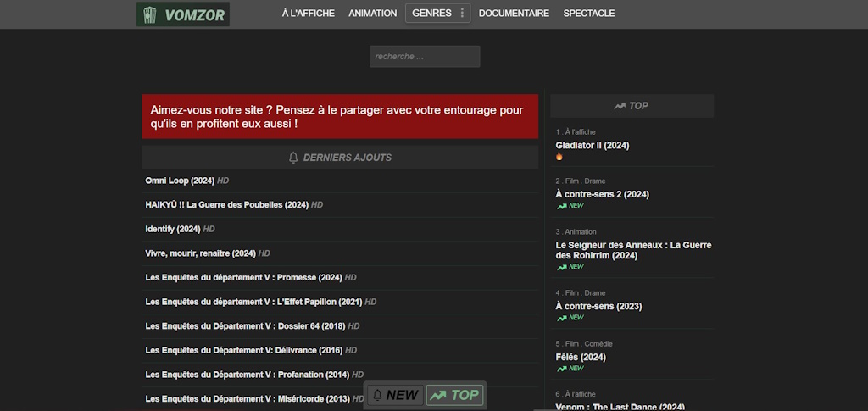Open Département V : L'Effet Papillon (2021)
Viewport: 868px width, 411px height.
pos(253,302)
